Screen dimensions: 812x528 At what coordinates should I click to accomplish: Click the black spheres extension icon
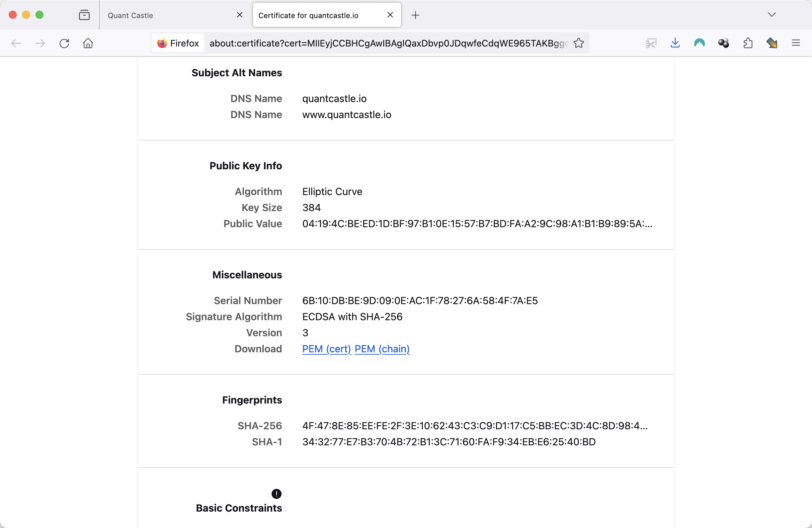(x=723, y=43)
